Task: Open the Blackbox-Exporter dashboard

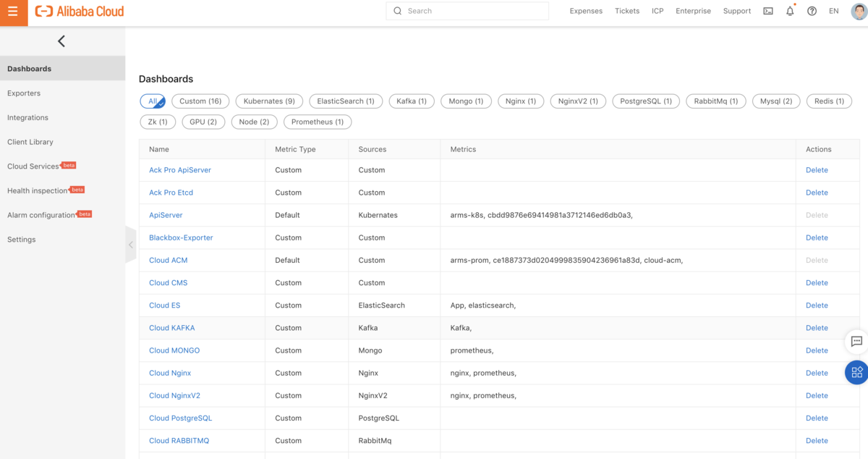Action: point(181,237)
